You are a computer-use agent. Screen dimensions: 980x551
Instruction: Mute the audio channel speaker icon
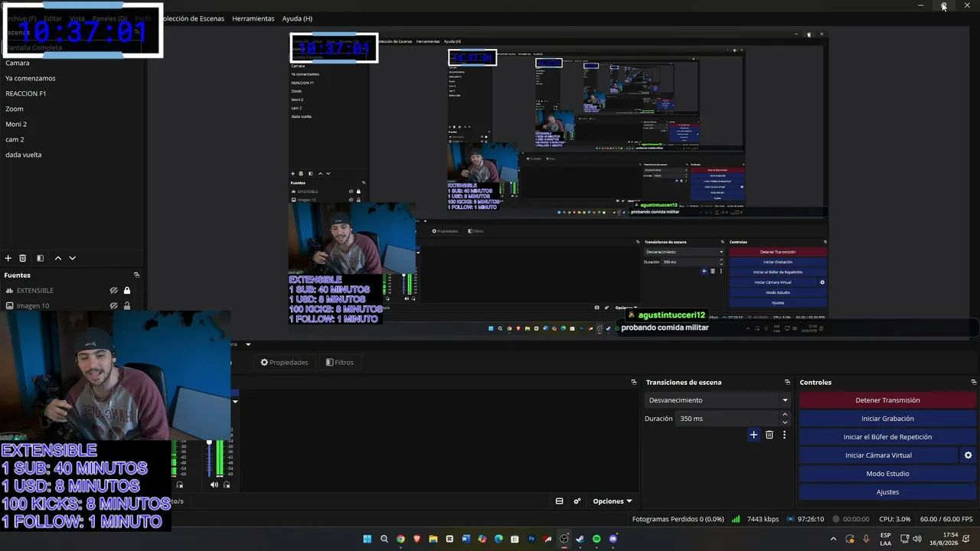coord(214,484)
